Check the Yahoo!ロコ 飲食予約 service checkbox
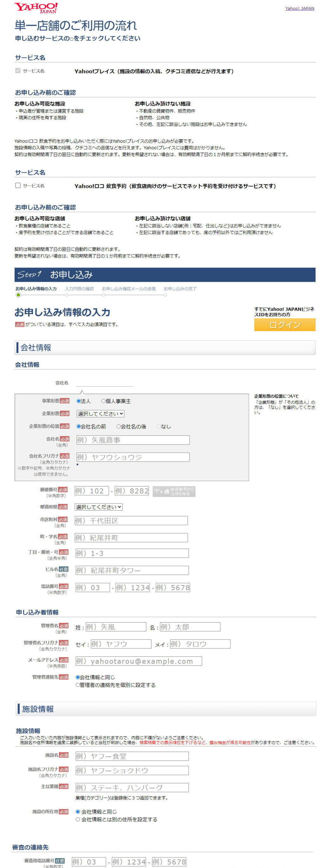 coord(18,185)
